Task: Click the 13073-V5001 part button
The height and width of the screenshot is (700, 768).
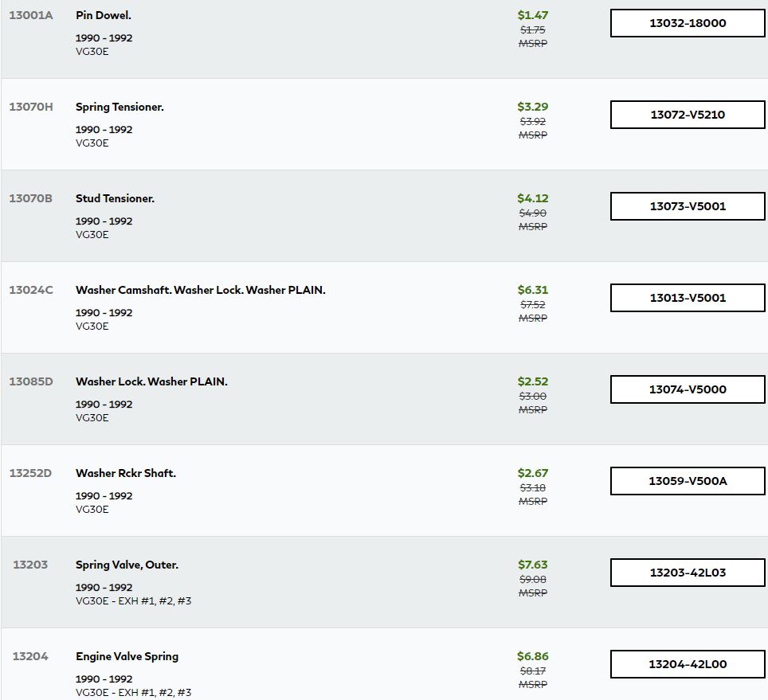Action: (x=688, y=206)
